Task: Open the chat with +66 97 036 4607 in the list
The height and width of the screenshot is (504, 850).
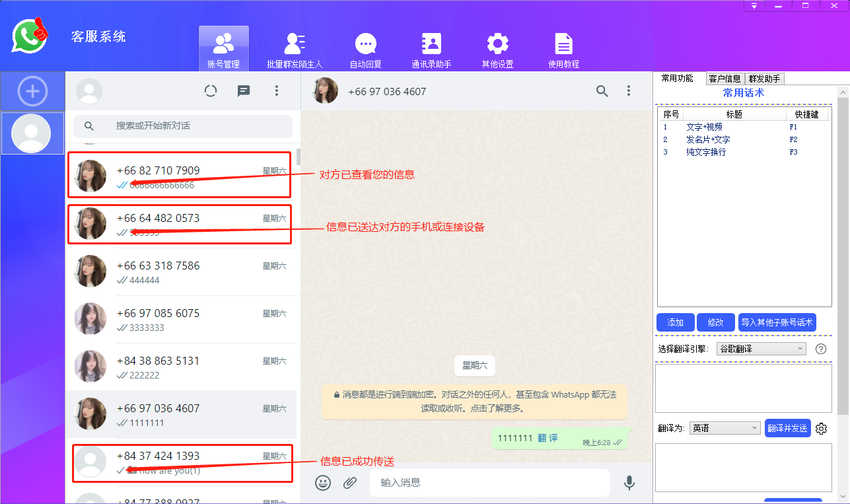Action: pos(181,414)
